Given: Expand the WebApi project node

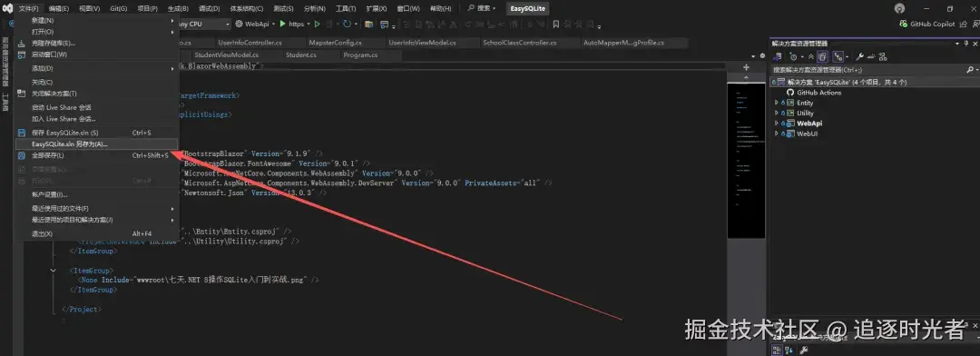Looking at the screenshot, I should click(777, 124).
